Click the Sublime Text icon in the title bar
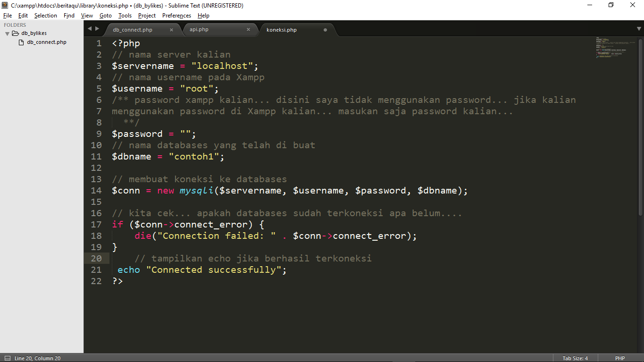This screenshot has height=362, width=644. 5,5
